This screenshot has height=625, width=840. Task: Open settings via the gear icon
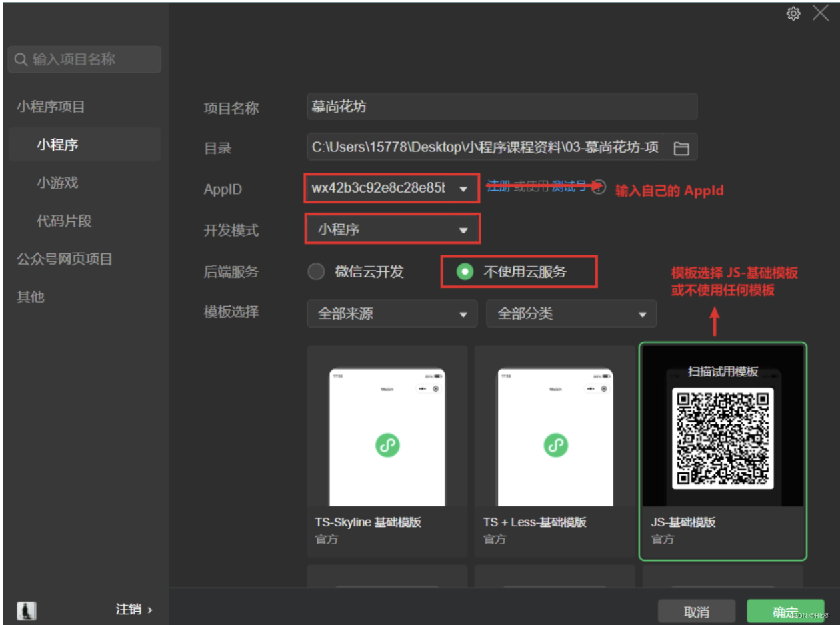click(x=793, y=13)
